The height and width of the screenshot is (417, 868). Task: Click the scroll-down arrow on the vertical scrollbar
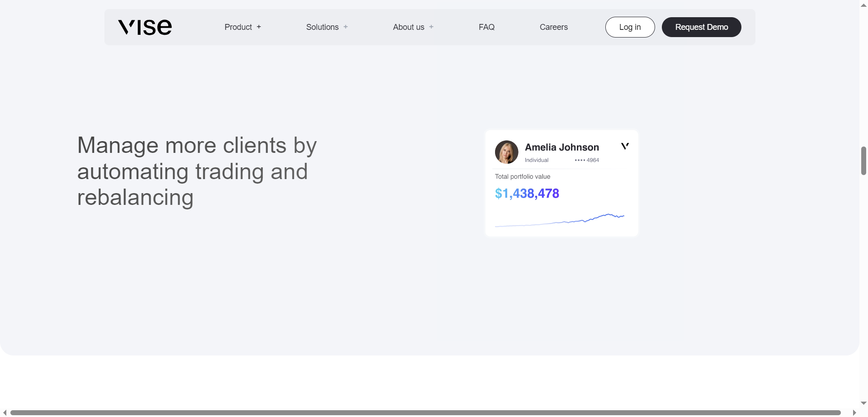click(864, 403)
